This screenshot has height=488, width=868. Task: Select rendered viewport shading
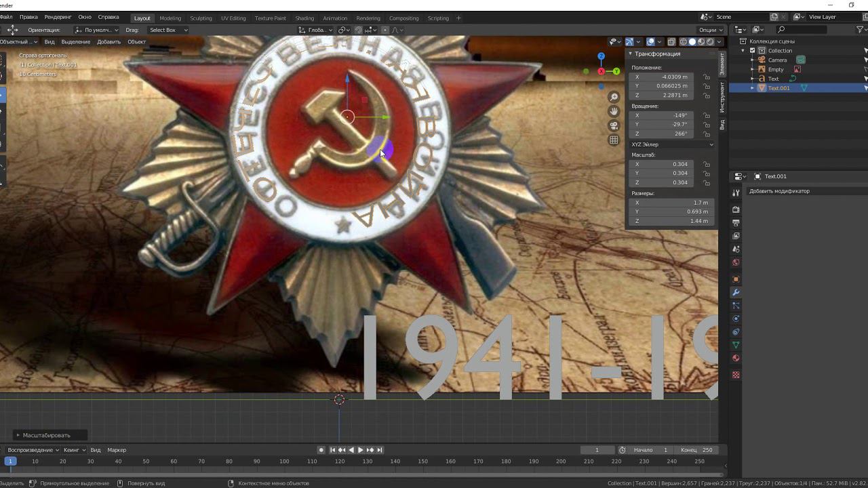(x=710, y=42)
